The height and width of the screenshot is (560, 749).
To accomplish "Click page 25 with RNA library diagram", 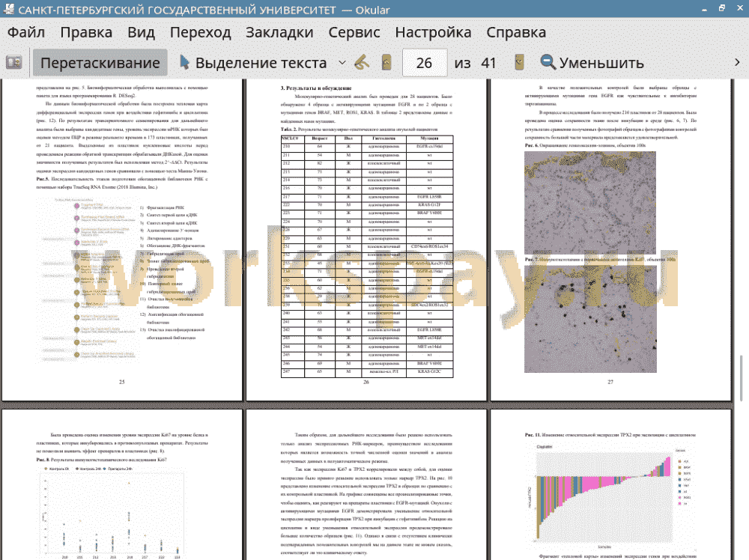I will coord(122,240).
